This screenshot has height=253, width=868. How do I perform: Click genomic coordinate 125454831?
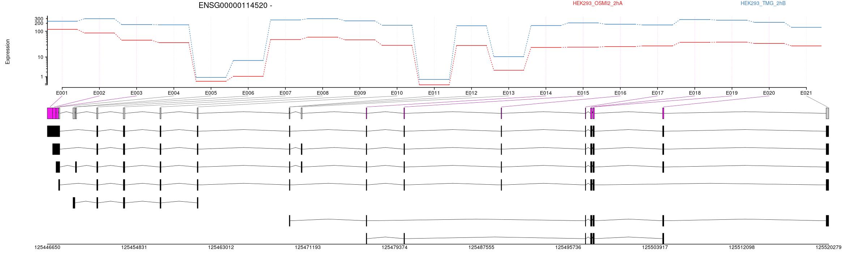[x=134, y=248]
